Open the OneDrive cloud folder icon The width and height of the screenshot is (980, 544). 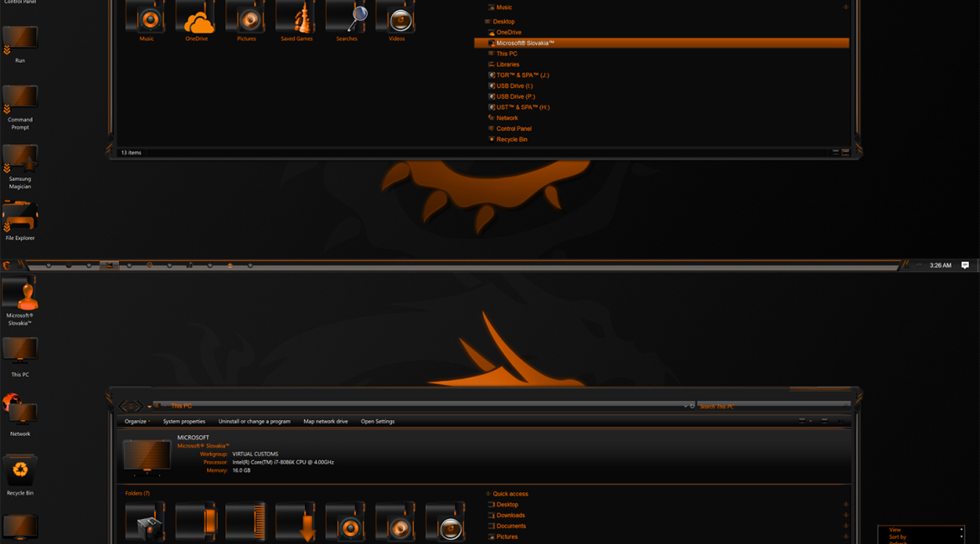(197, 18)
